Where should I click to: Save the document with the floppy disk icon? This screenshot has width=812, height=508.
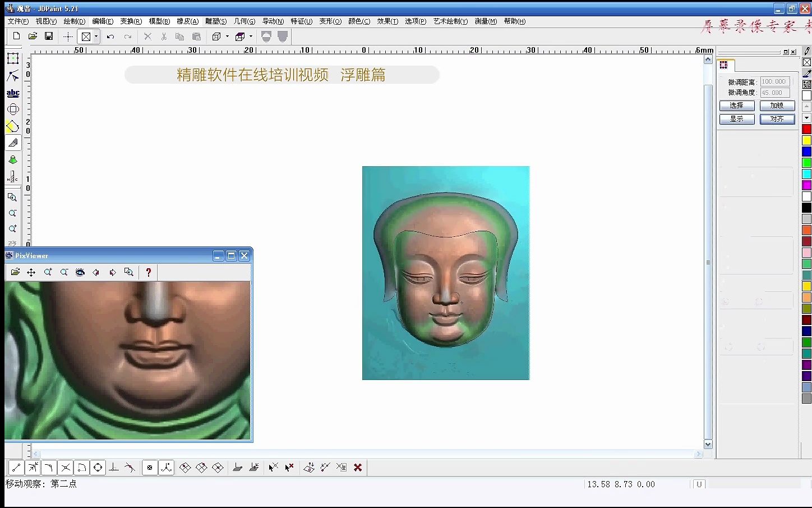[49, 36]
